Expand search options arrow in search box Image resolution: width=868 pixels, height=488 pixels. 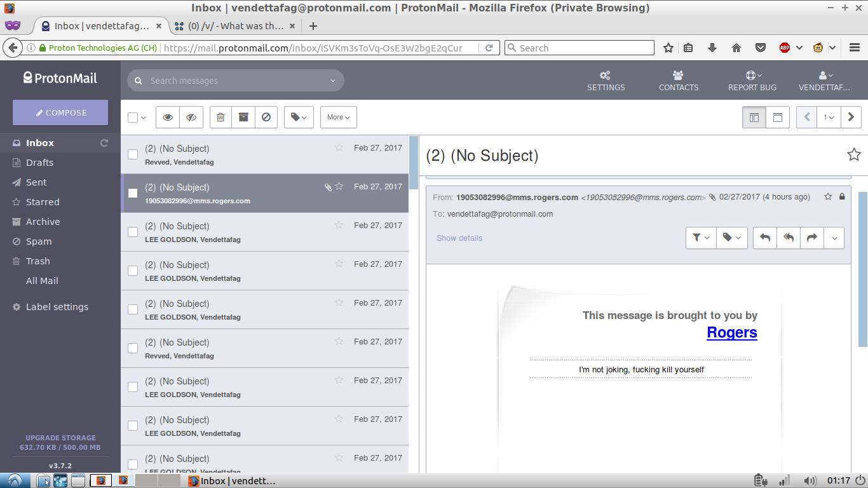click(x=333, y=81)
